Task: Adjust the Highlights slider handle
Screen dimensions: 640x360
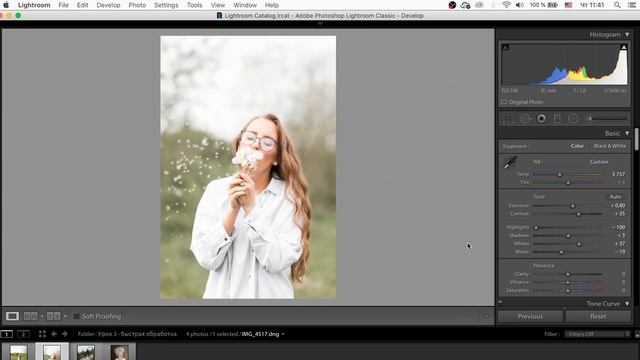Action: tap(536, 227)
